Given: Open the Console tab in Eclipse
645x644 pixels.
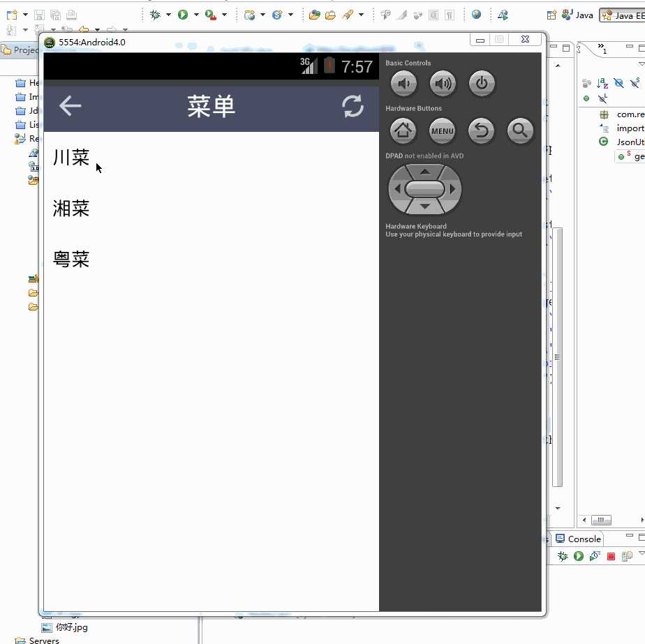Looking at the screenshot, I should pos(578,539).
